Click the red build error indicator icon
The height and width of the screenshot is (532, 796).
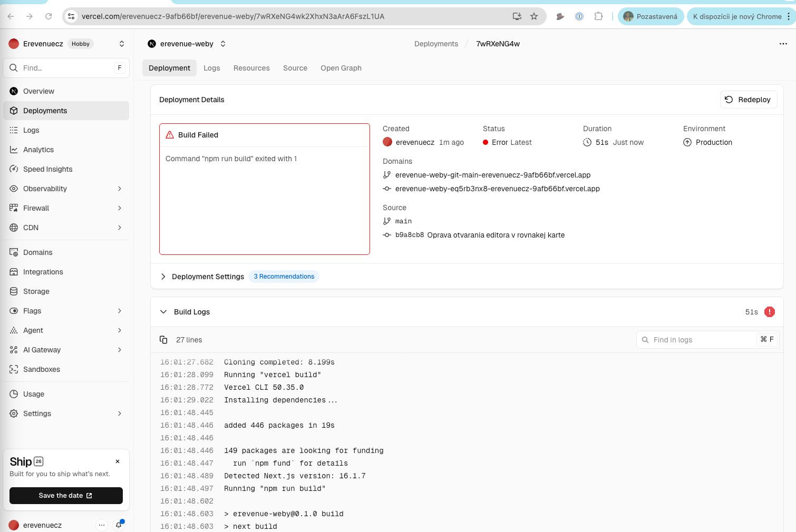[x=769, y=312]
